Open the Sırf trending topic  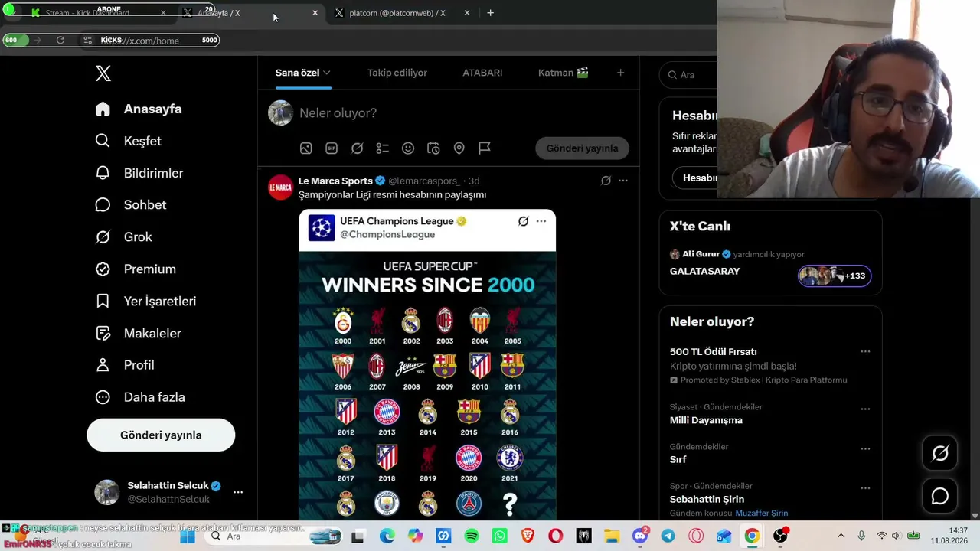click(x=678, y=459)
